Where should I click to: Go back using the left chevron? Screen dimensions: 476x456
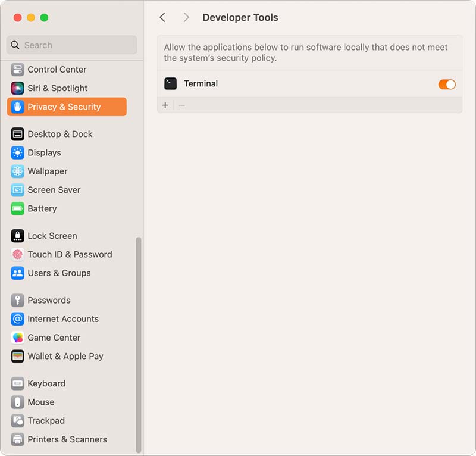(x=162, y=18)
